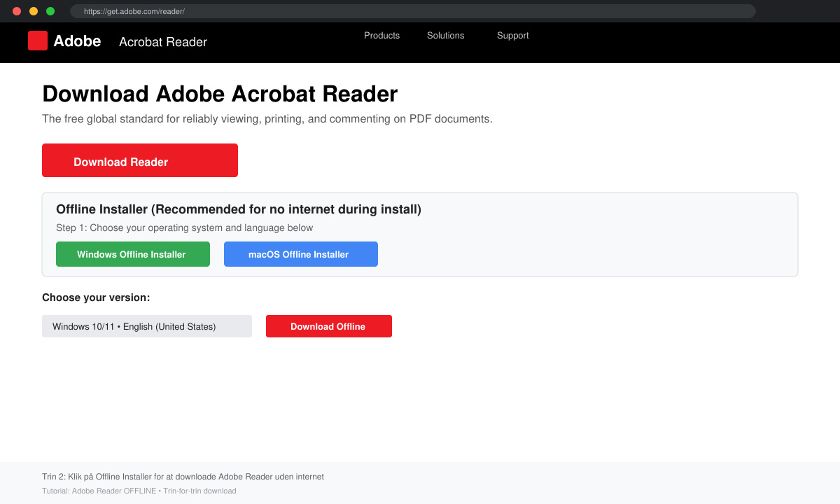The image size is (840, 504).
Task: Click the Choose your version label
Action: [x=96, y=297]
